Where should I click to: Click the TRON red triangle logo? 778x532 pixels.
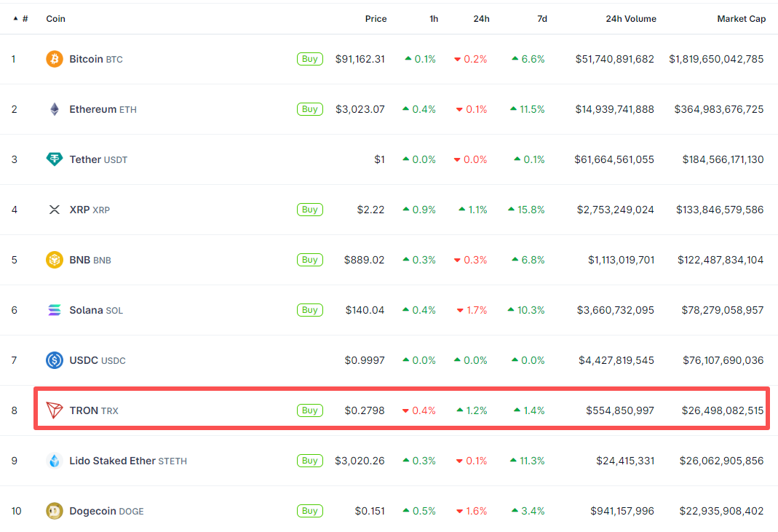pos(55,410)
